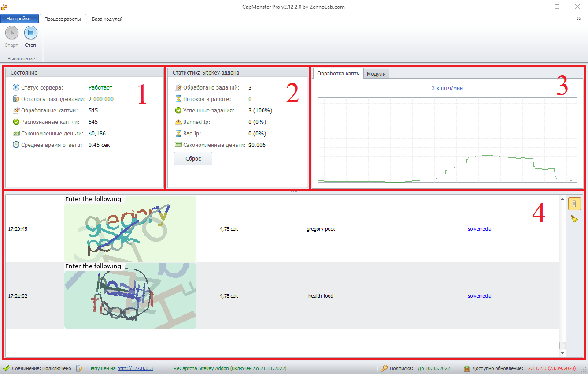Click the solvemedia link in gregory-peck row
The width and height of the screenshot is (588, 374).
pyautogui.click(x=479, y=229)
